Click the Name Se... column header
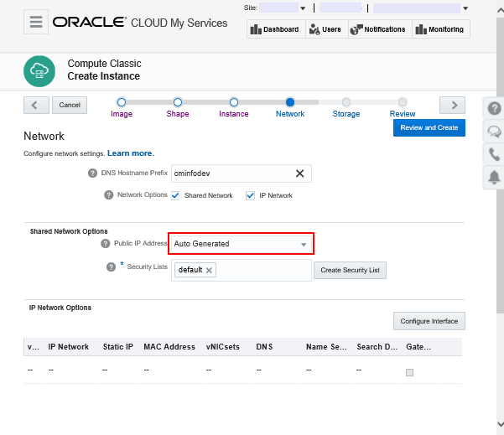The image size is (504, 435). coord(326,347)
